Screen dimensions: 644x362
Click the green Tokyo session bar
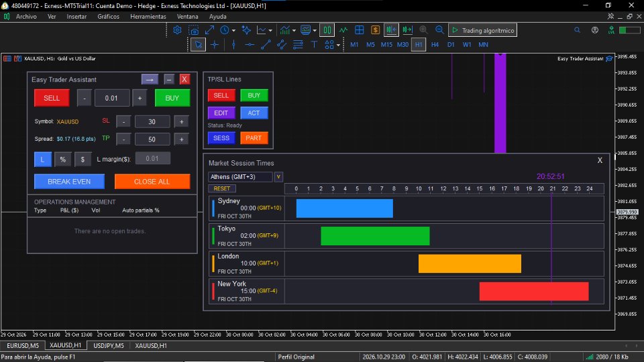pos(375,236)
